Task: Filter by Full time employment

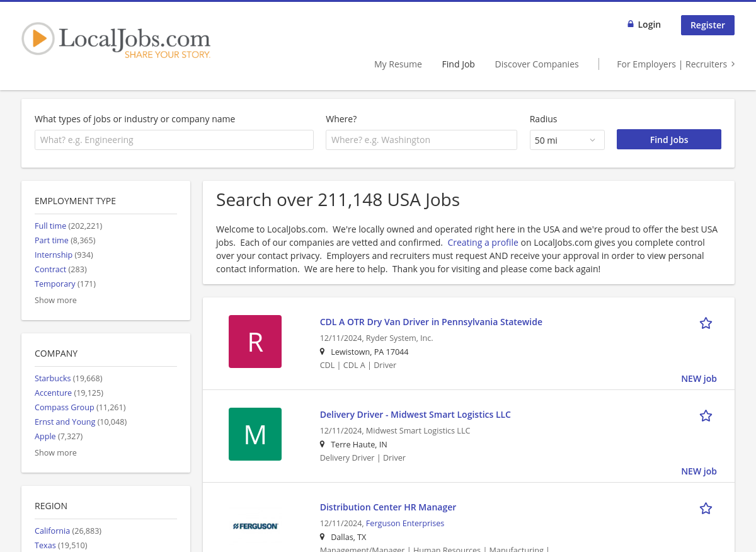Action: [50, 226]
